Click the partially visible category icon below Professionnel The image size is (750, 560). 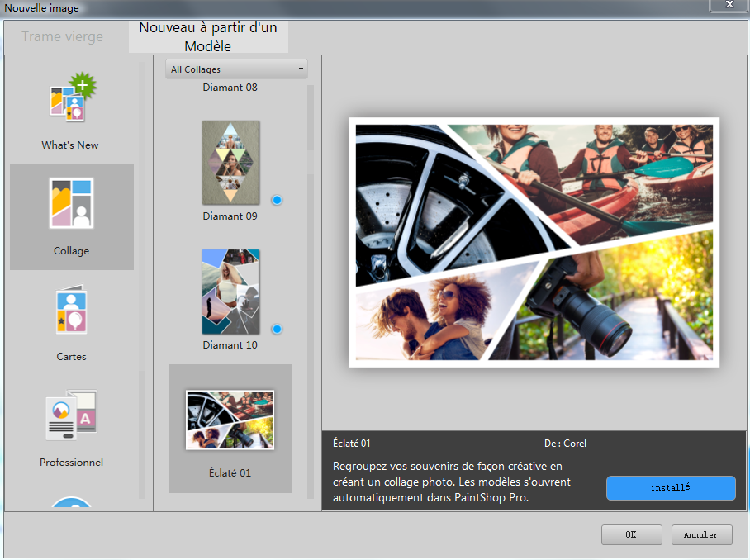point(71,501)
